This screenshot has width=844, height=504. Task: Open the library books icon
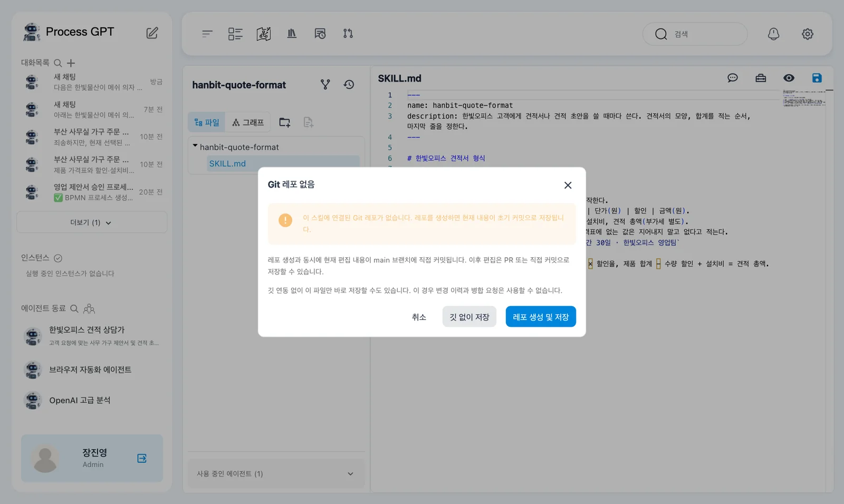[x=292, y=34]
